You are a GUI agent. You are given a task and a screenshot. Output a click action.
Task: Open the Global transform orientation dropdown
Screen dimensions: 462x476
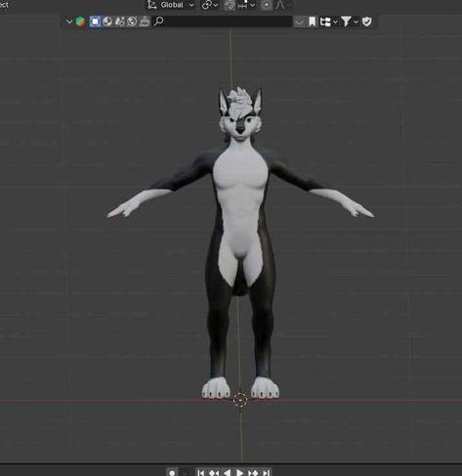tap(178, 5)
